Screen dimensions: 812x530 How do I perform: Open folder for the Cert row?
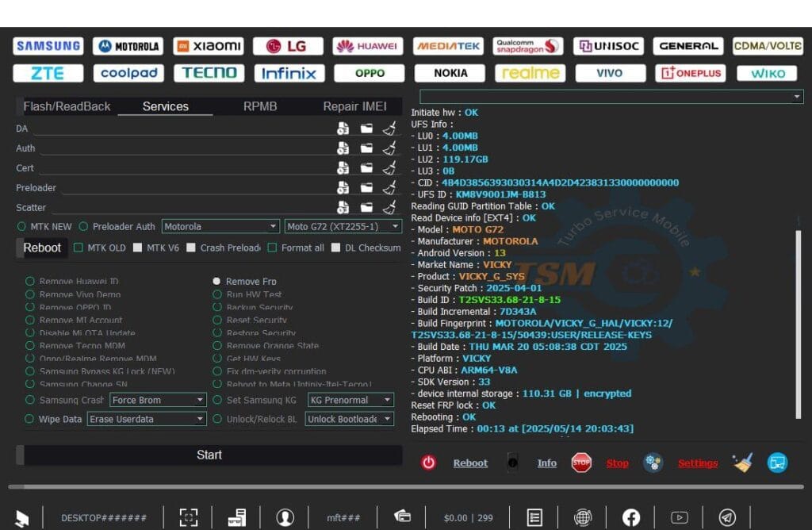click(x=366, y=168)
